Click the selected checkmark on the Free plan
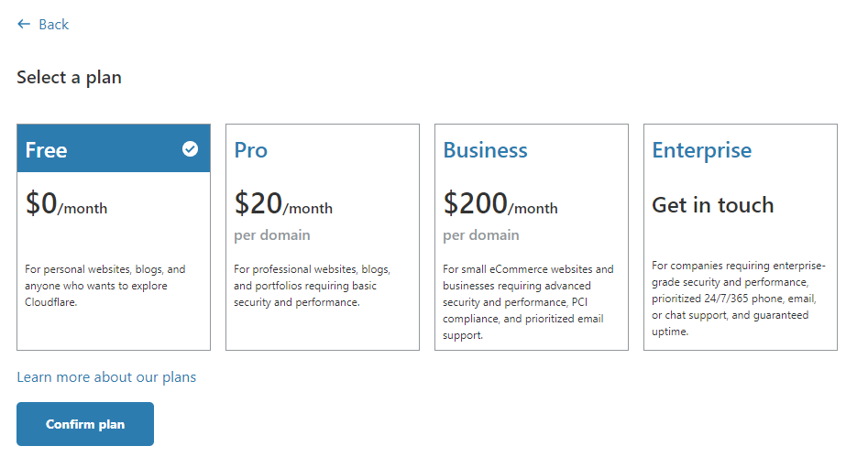Viewport: 868px width, 457px height. (190, 149)
